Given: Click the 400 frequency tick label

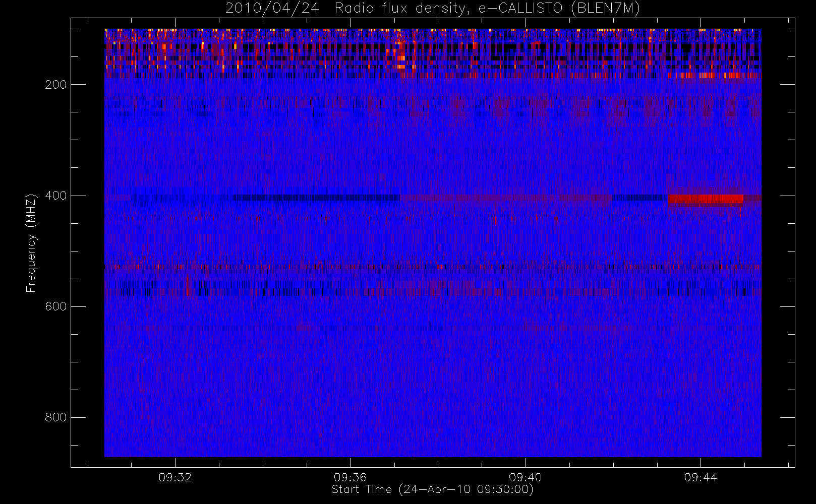Looking at the screenshot, I should [55, 196].
